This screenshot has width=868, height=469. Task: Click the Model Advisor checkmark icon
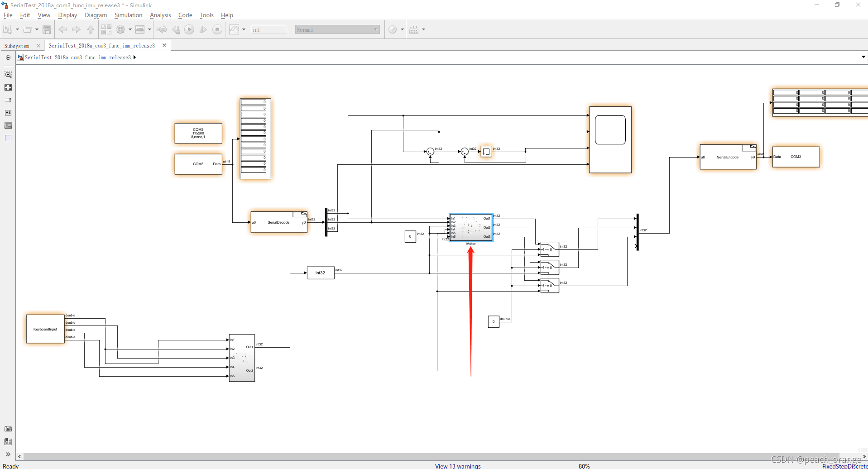tap(393, 29)
